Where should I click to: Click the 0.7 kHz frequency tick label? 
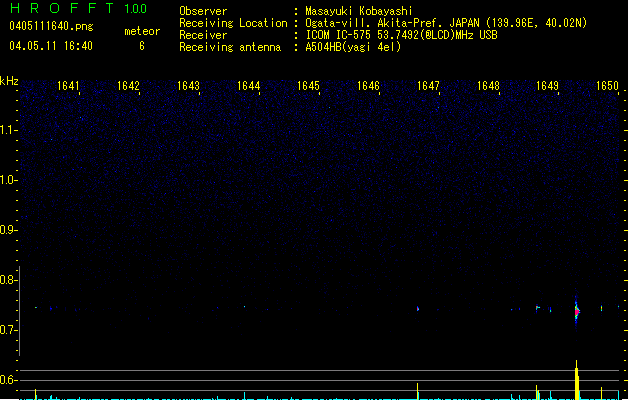pyautogui.click(x=7, y=330)
